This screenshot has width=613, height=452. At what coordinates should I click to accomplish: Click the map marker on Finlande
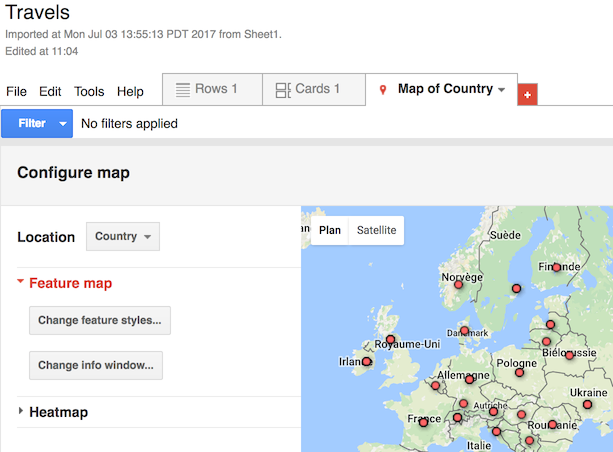[x=556, y=268]
